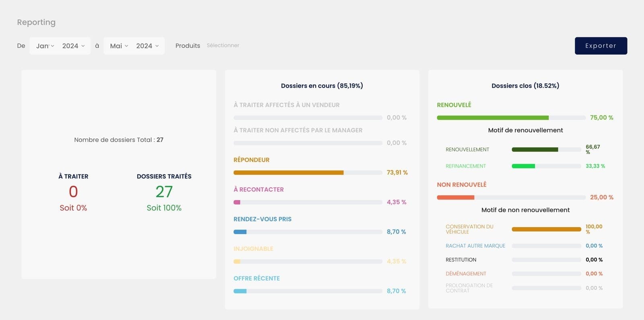Image resolution: width=644 pixels, height=320 pixels.
Task: Click the Injoignable progress bar
Action: tap(308, 261)
